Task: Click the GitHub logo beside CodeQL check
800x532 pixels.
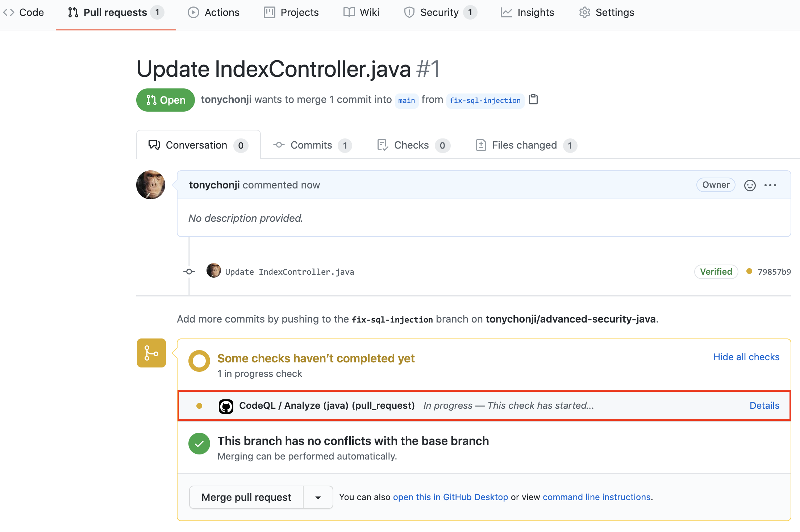Action: pos(226,406)
